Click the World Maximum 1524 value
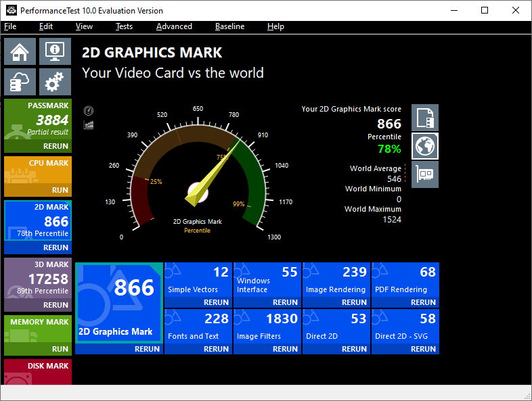Screen dimensions: 532x401 point(392,220)
